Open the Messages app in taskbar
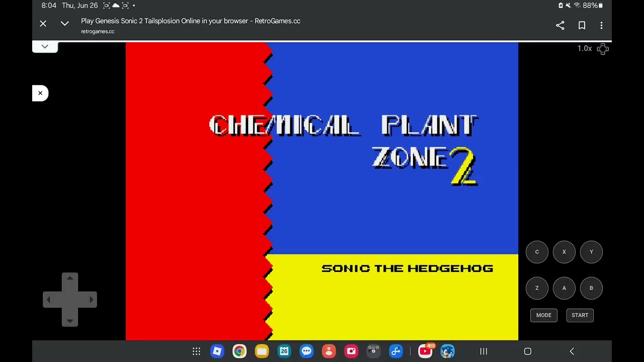Screen dimensions: 644x362 (306, 351)
